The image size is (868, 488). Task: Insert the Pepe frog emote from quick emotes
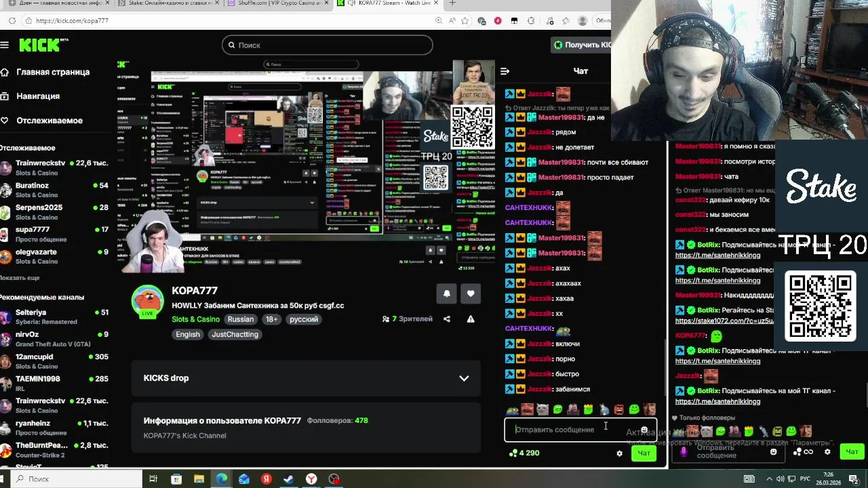512,409
